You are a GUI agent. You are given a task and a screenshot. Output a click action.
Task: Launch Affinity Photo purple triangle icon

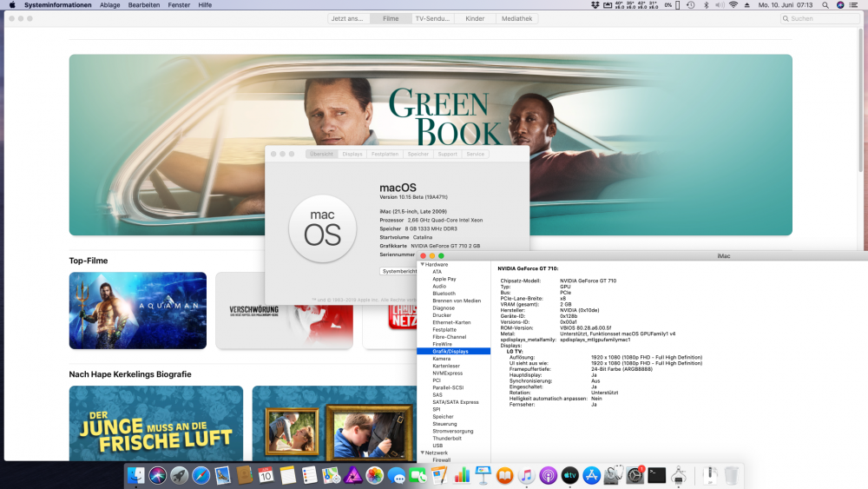tap(353, 475)
